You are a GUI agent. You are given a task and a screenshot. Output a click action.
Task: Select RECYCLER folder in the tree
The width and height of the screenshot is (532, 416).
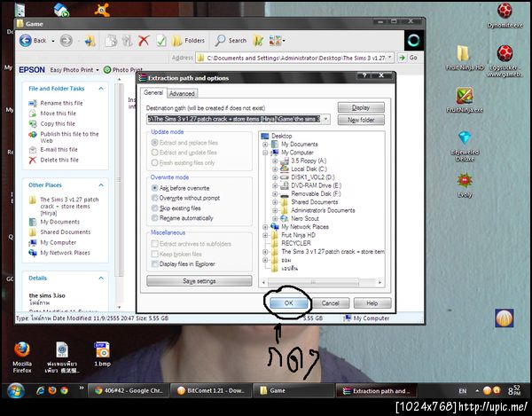pyautogui.click(x=296, y=243)
